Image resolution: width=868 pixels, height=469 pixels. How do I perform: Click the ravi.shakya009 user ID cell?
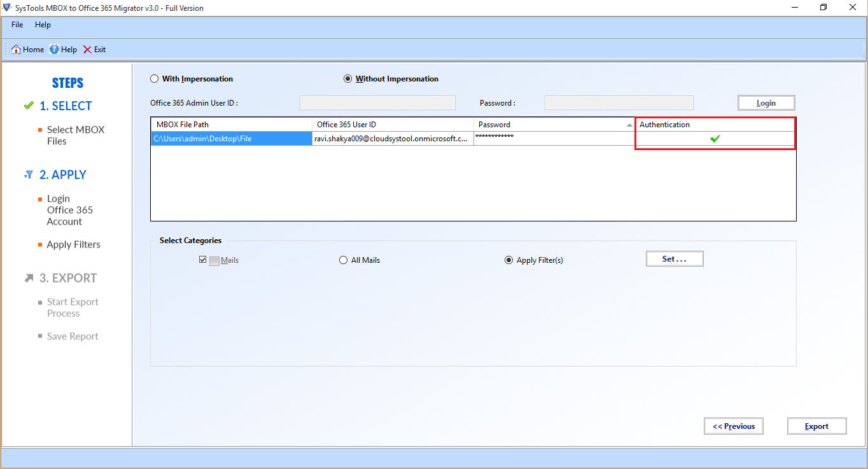[393, 139]
